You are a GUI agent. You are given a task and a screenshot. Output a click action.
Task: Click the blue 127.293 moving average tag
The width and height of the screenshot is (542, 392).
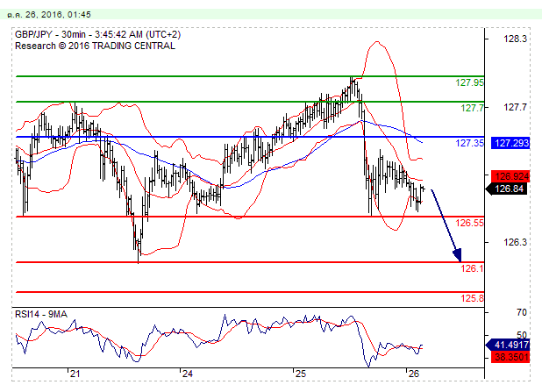[x=510, y=143]
